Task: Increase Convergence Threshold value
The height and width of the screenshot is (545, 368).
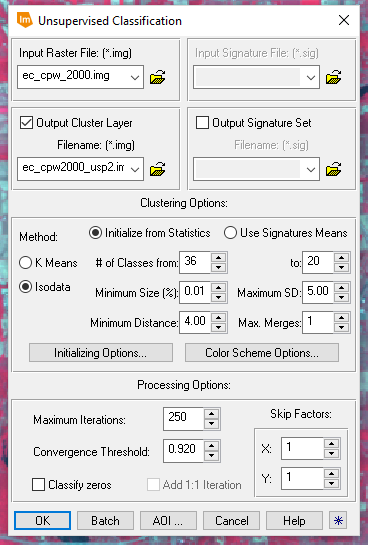Action: pos(211,446)
